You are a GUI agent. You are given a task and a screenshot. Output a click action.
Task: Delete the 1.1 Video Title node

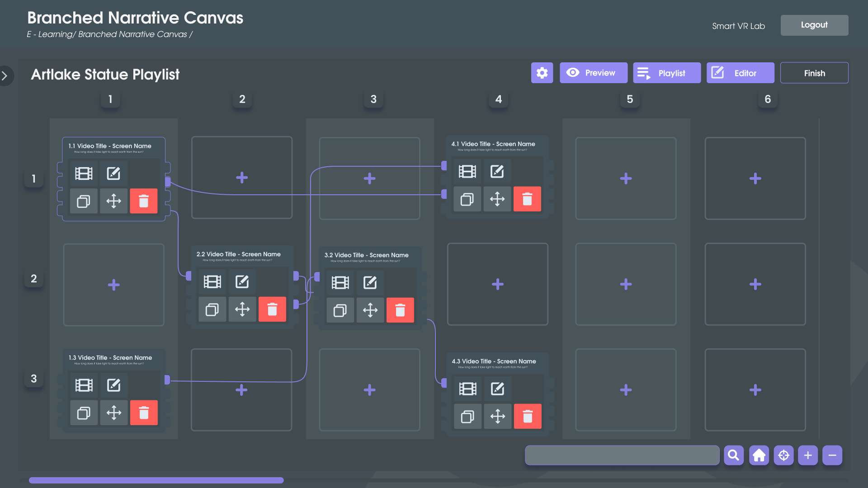[x=143, y=201]
